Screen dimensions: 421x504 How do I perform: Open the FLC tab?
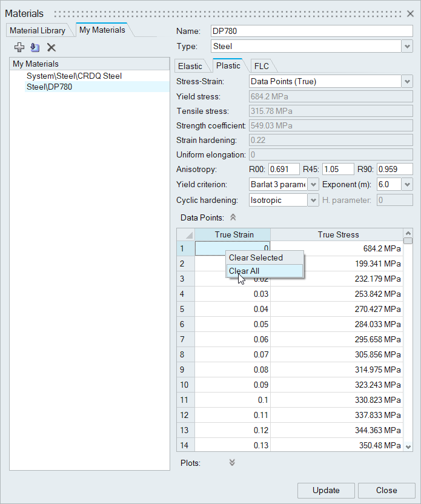[x=262, y=66]
